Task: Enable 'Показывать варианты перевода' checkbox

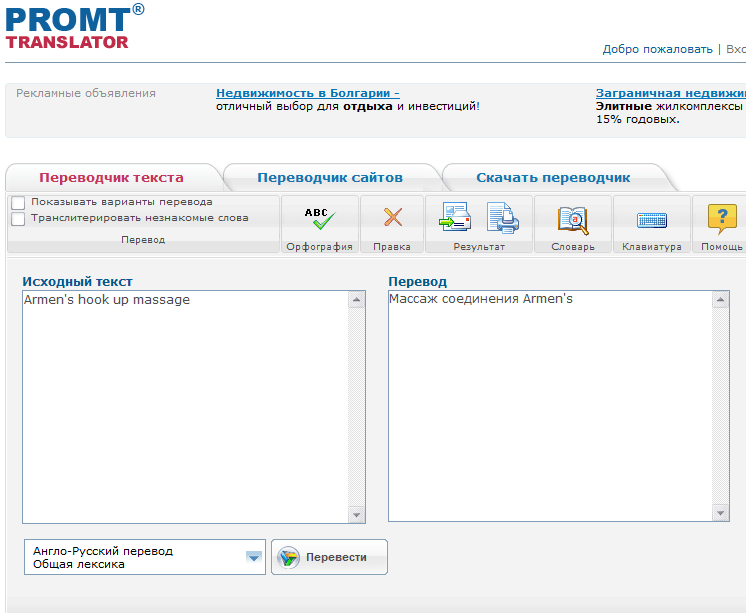Action: 18,203
